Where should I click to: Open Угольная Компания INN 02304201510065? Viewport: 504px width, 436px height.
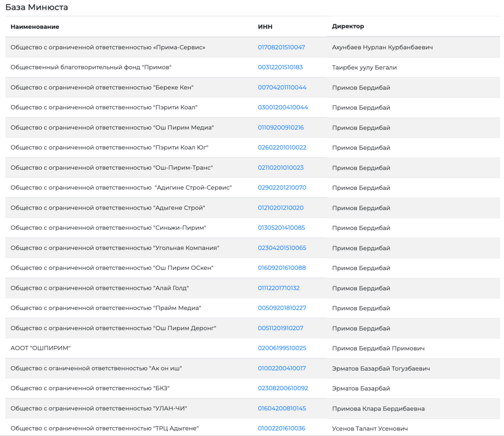(x=282, y=248)
